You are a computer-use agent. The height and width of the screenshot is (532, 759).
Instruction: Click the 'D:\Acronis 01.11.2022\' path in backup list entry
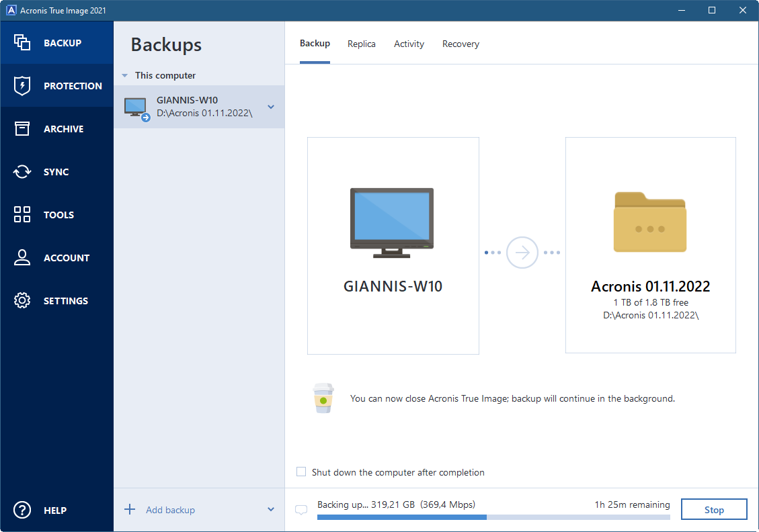[x=204, y=113]
